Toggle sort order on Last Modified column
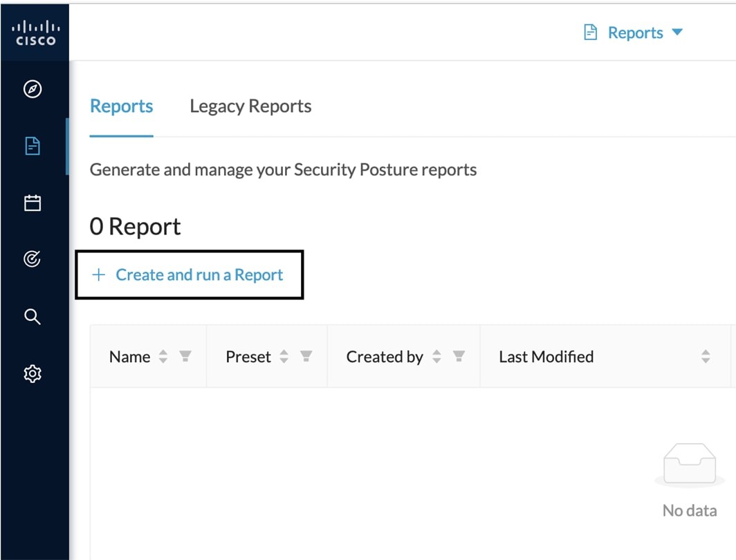Viewport: 736px width, 560px height. pos(706,356)
